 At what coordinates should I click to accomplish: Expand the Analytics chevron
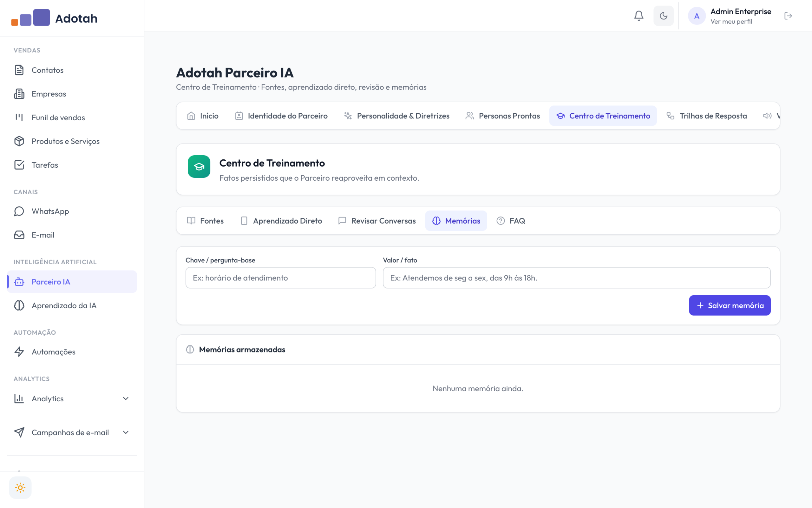tap(126, 398)
